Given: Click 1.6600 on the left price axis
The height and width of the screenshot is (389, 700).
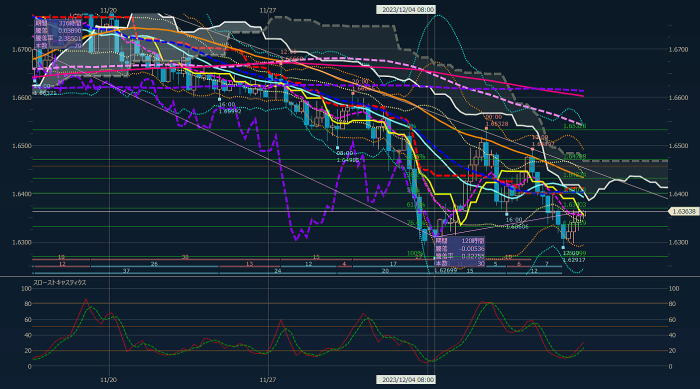Looking at the screenshot, I should (x=22, y=98).
